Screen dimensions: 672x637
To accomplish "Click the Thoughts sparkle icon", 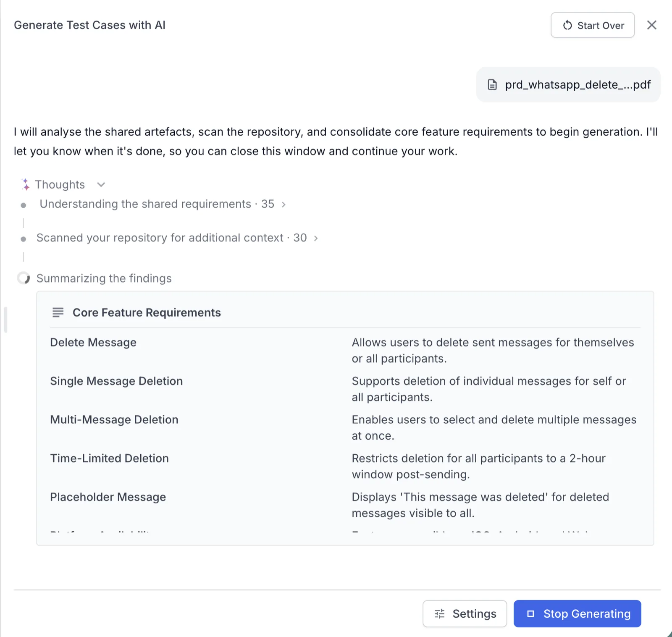I will click(26, 184).
